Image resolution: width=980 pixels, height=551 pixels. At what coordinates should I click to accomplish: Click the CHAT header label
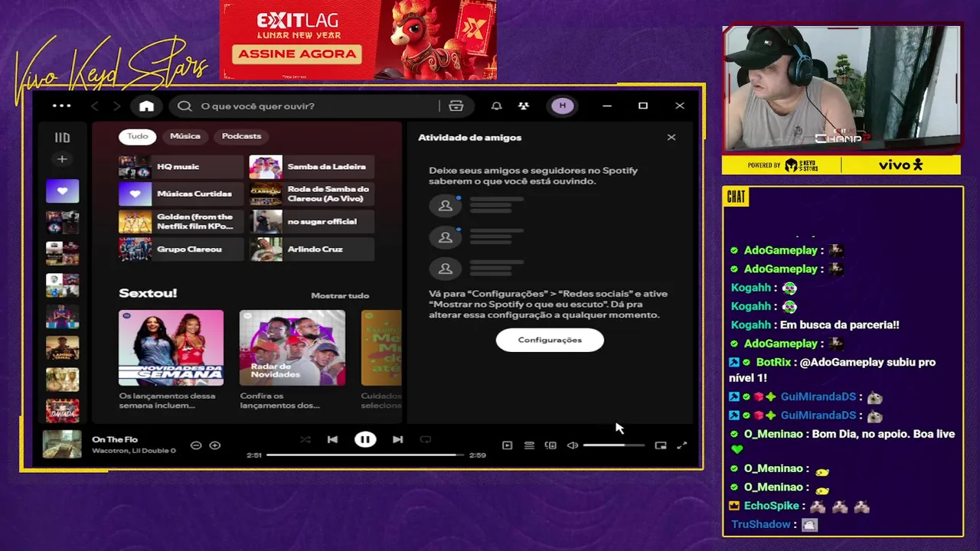(x=736, y=197)
